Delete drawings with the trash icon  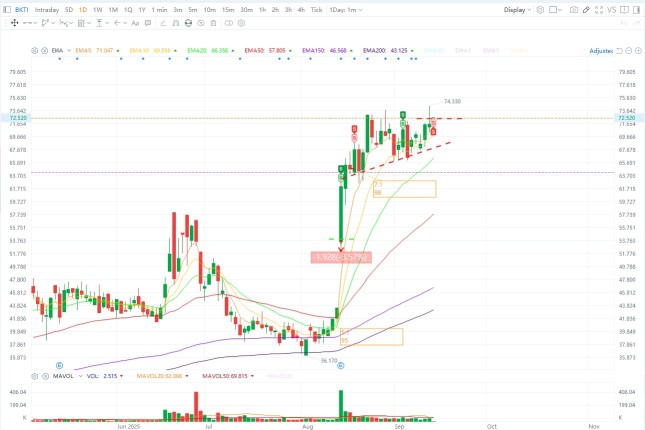pos(213,23)
